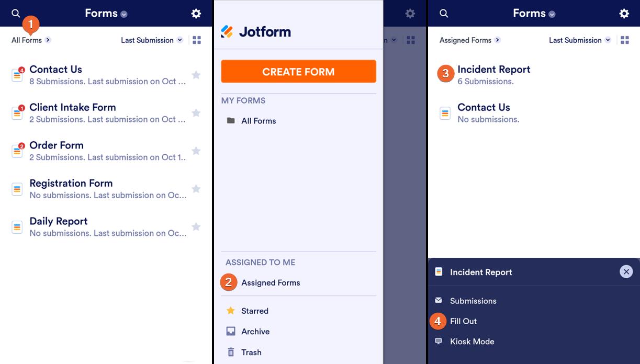This screenshot has width=640, height=364.
Task: Select Fill Out for Incident Report
Action: 463,321
